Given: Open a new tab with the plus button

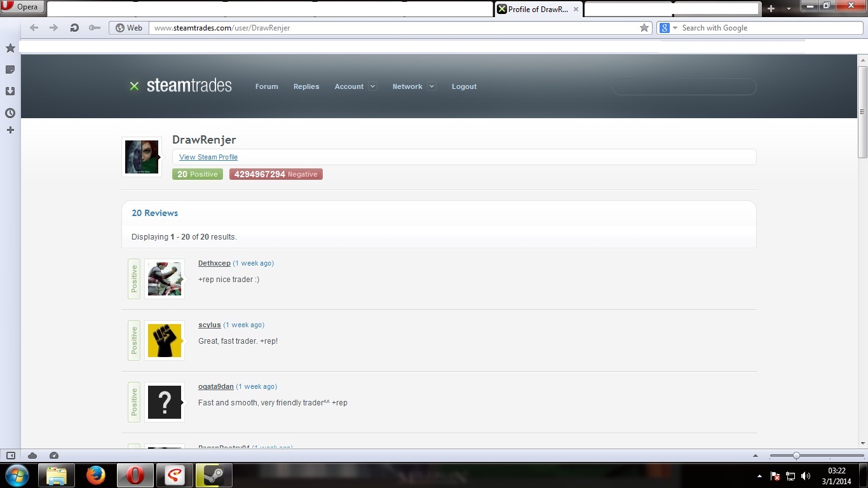Looking at the screenshot, I should (x=771, y=9).
